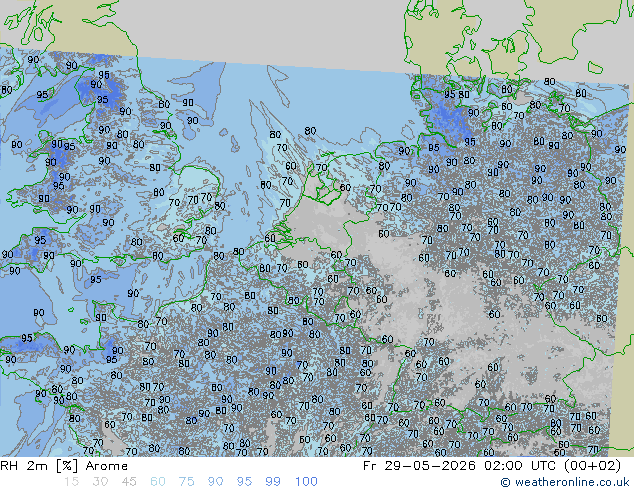
Task: Click the legend entry 99
Action: pos(273,482)
